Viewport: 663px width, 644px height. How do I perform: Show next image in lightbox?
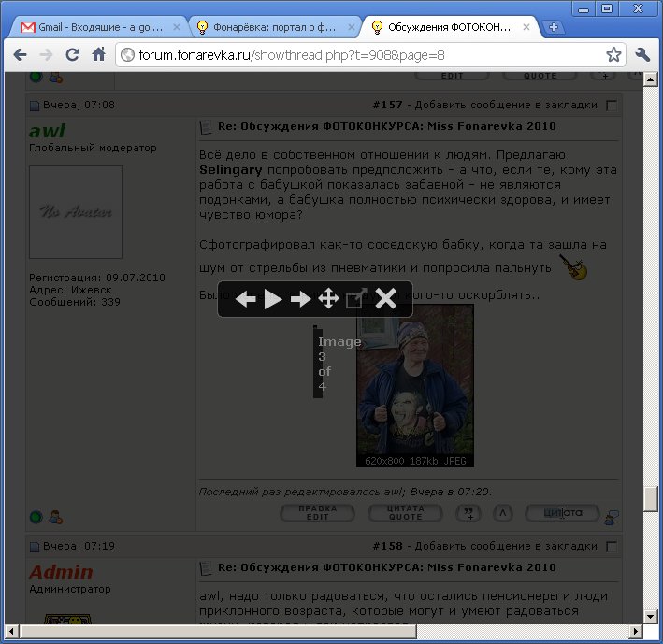pyautogui.click(x=300, y=299)
